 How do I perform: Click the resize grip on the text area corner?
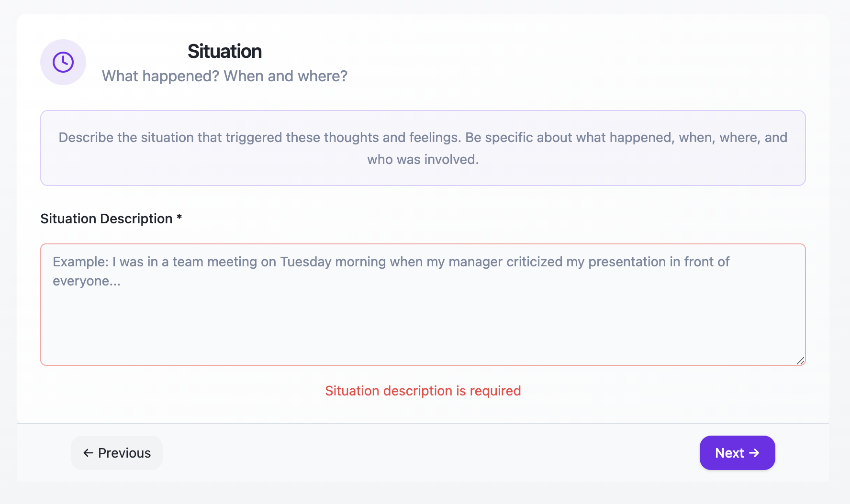801,362
